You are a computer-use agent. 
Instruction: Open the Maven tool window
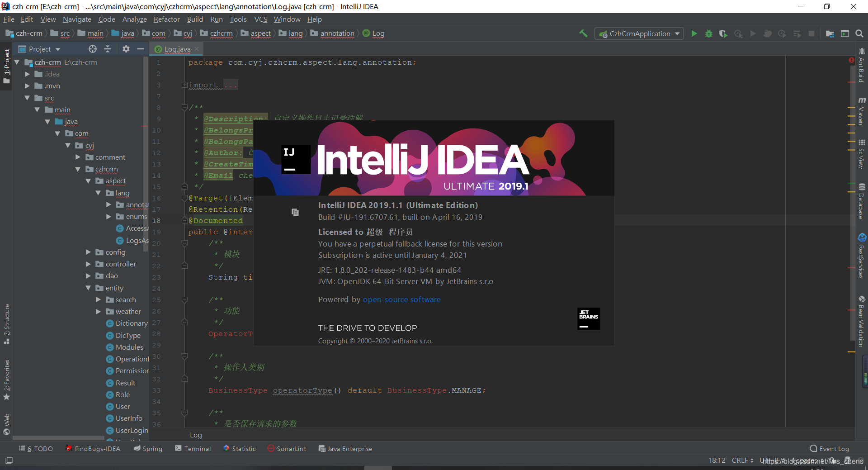pyautogui.click(x=862, y=111)
